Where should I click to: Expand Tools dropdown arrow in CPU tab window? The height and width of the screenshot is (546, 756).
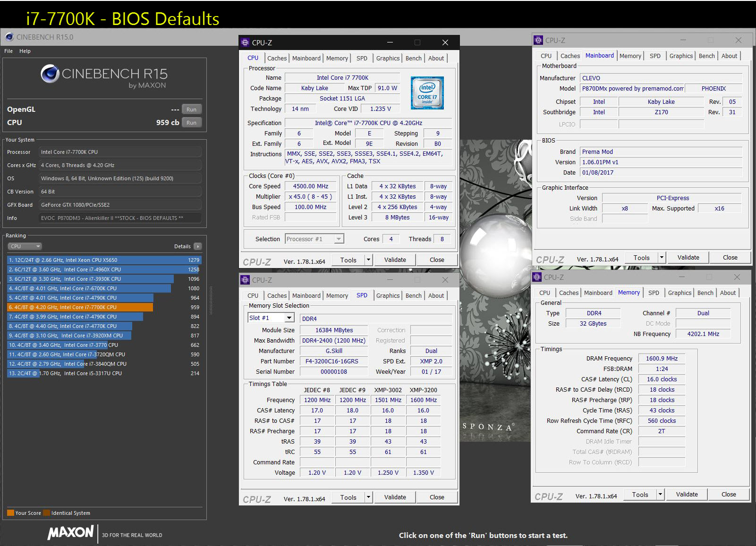pos(369,260)
